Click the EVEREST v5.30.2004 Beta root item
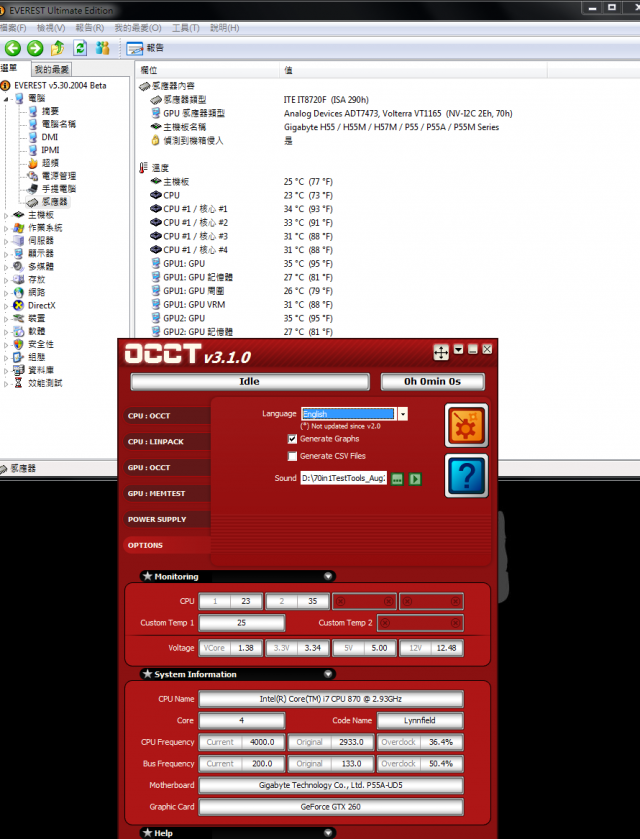This screenshot has height=840, width=640. (60, 85)
